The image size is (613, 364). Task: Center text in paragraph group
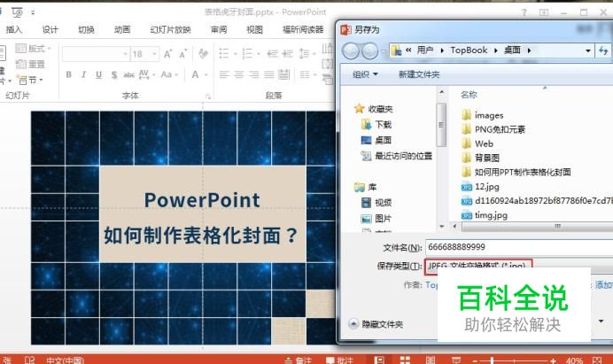click(x=238, y=74)
